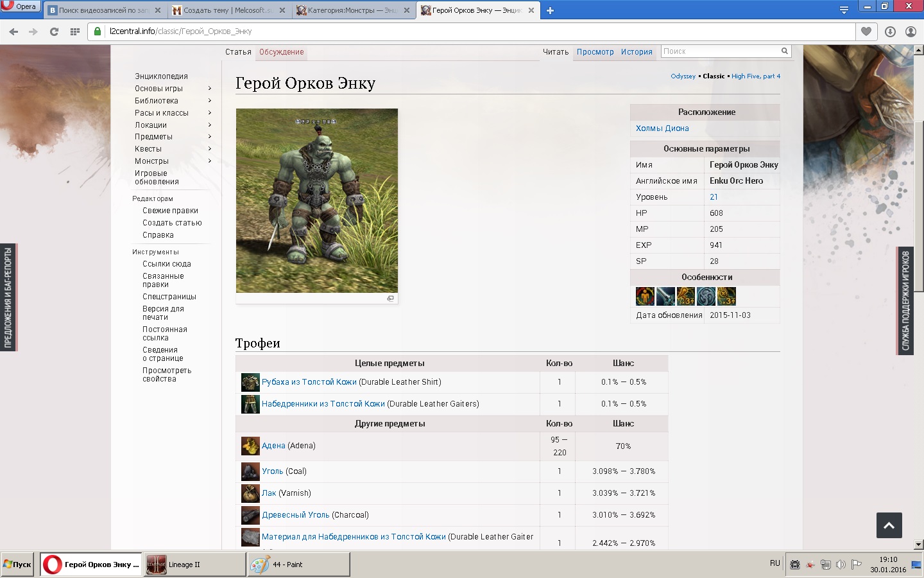
Task: Click the Адена item icon
Action: 250,446
